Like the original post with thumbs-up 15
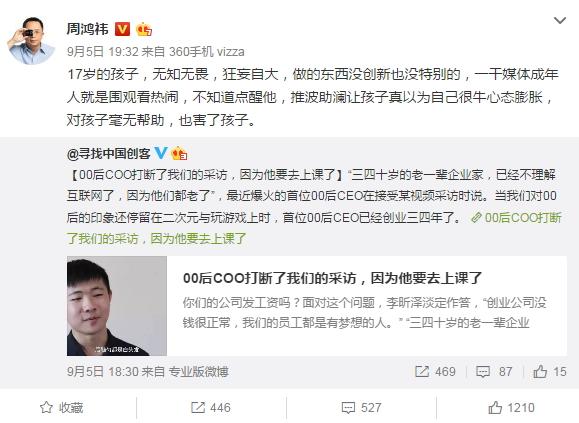 pyautogui.click(x=550, y=371)
